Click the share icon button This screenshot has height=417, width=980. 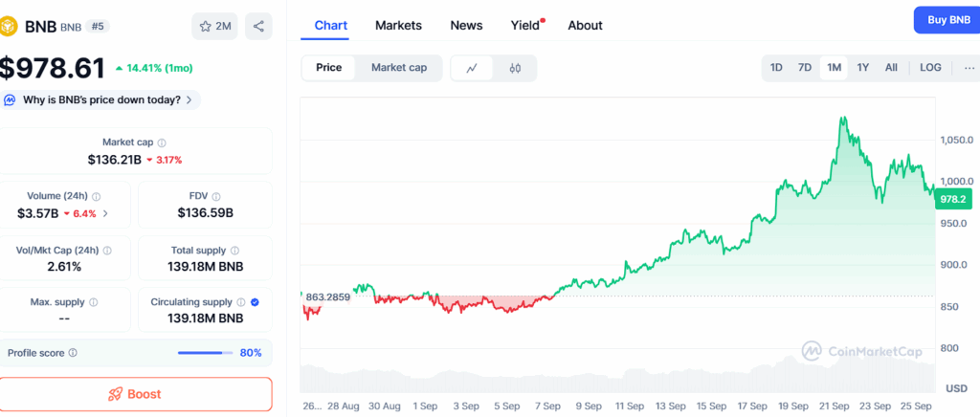coord(258,27)
